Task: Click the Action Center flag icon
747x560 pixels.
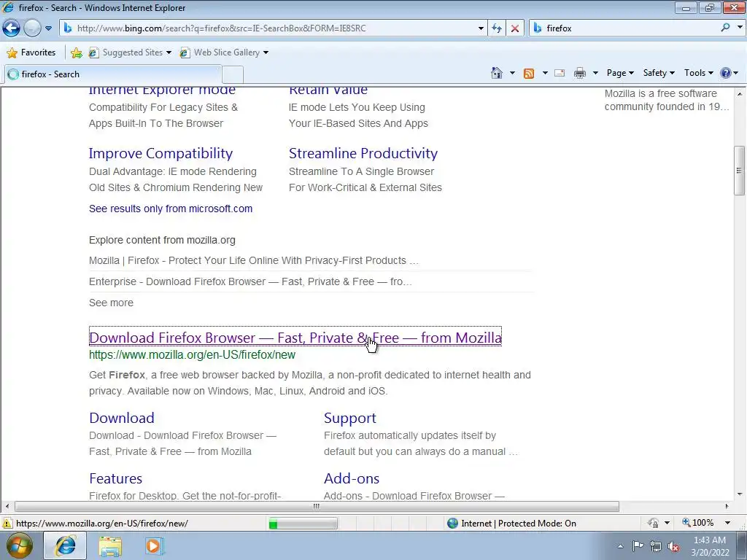Action: point(638,545)
